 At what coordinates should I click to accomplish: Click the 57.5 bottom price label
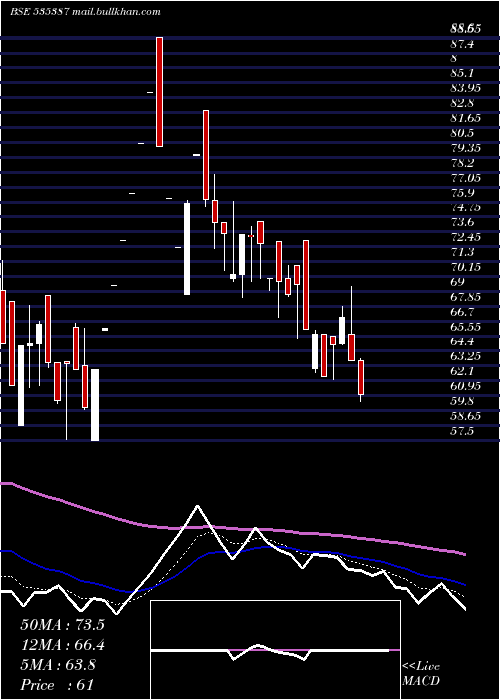462,431
